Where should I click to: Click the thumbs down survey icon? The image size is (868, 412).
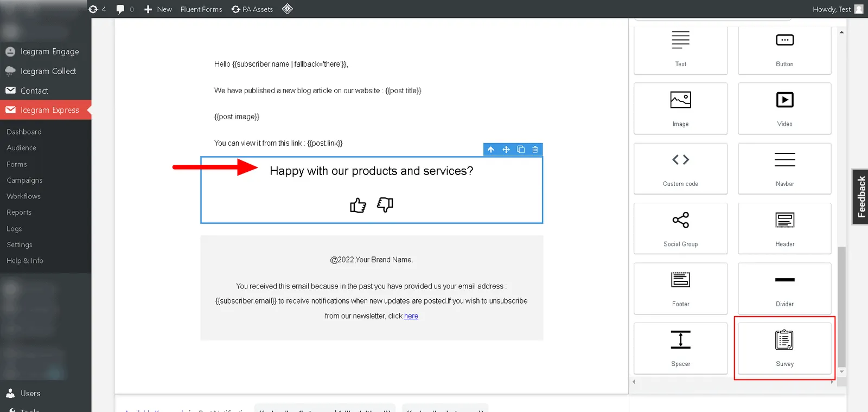click(385, 204)
